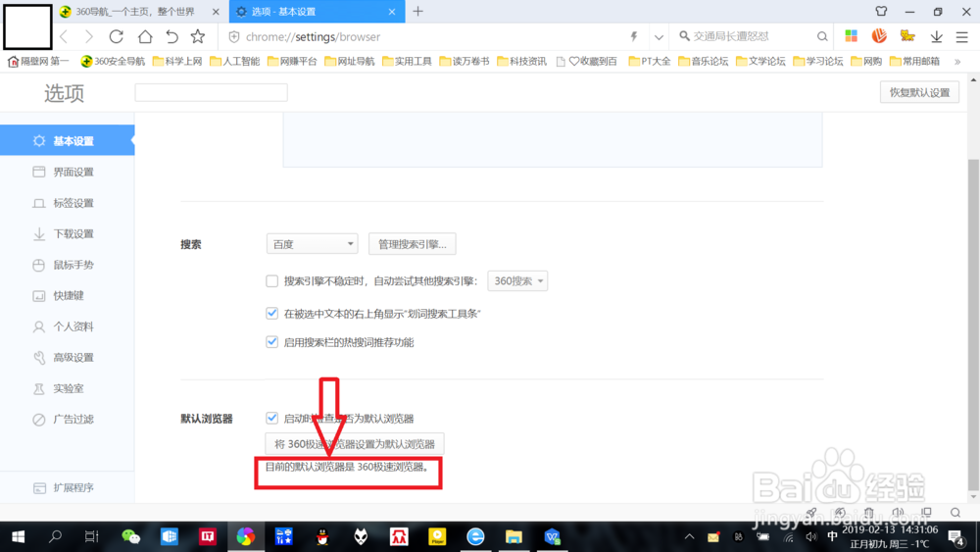Click the lightning speed mode icon
Viewport: 980px width, 552px height.
tap(634, 37)
